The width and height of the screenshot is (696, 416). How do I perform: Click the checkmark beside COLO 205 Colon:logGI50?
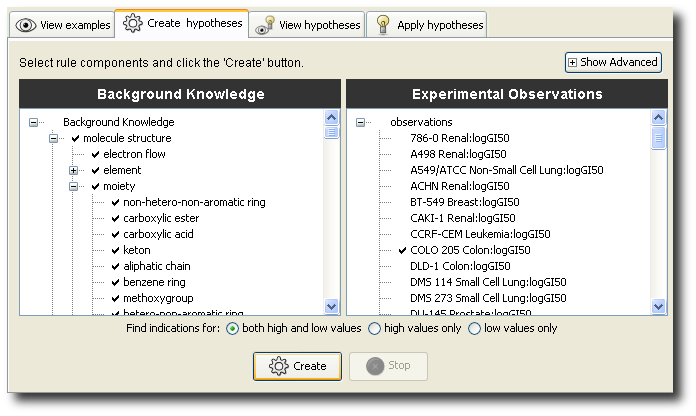coord(402,250)
